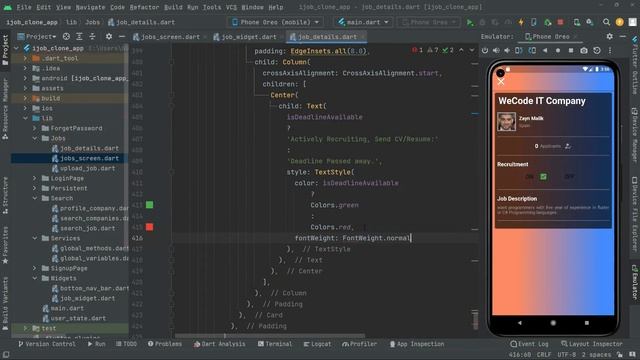Viewport: 640px width, 360px height.
Task: Close job details with X in phone
Action: (501, 82)
